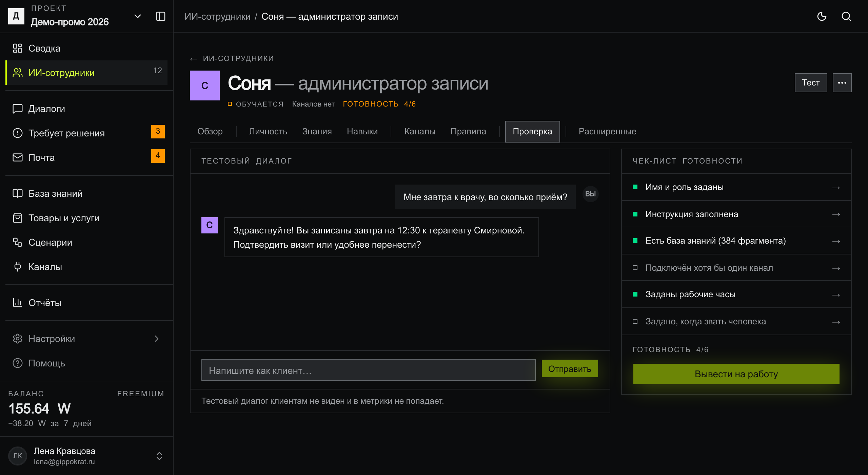This screenshot has width=868, height=475.
Task: Switch theme with the moon icon
Action: [822, 16]
